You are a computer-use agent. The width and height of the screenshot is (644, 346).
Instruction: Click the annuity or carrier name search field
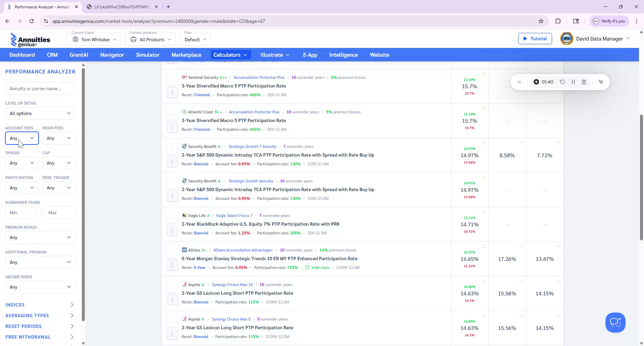click(40, 88)
